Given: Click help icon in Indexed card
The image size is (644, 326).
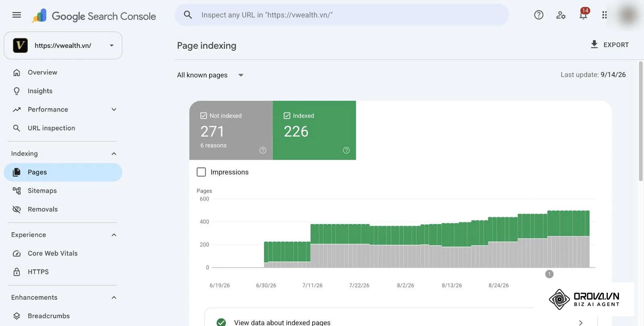Looking at the screenshot, I should tap(346, 150).
